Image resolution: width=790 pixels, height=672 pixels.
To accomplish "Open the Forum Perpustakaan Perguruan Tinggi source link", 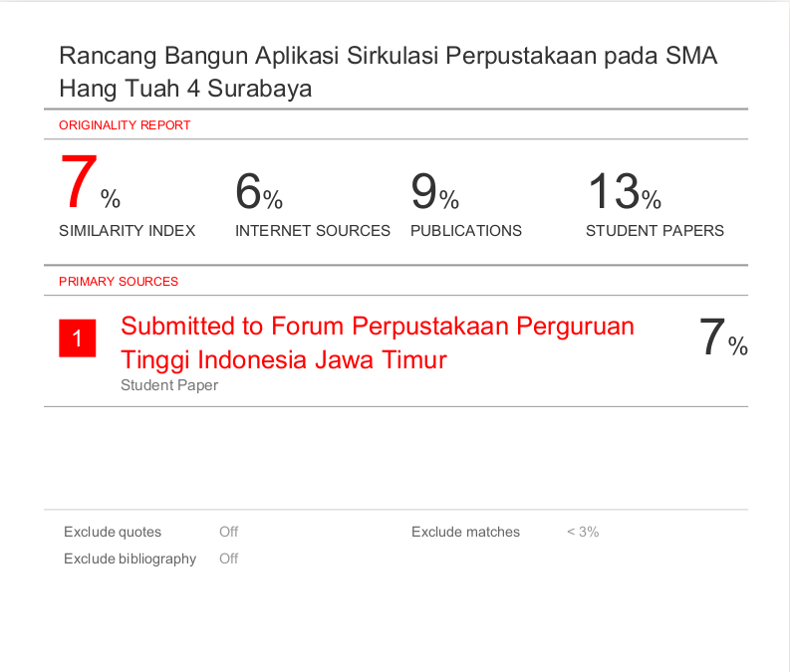I will coord(377,341).
